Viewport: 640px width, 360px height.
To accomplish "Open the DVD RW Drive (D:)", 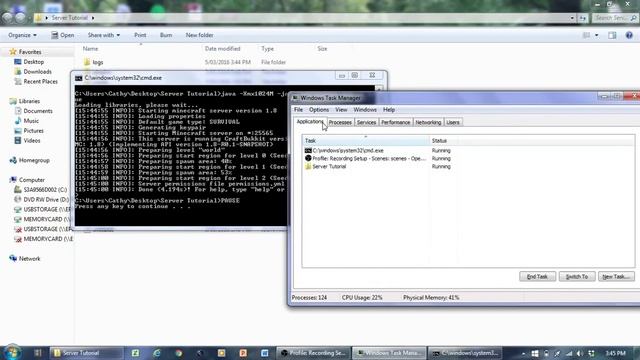I will pyautogui.click(x=46, y=199).
